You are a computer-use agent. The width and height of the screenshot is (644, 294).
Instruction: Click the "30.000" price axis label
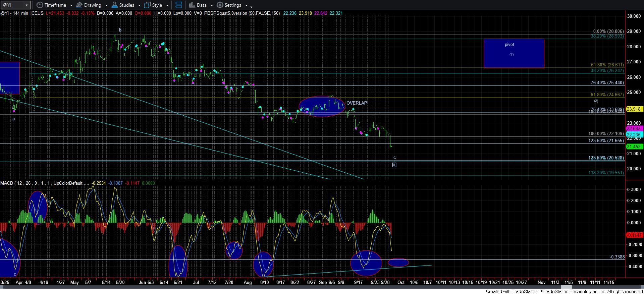tap(634, 16)
